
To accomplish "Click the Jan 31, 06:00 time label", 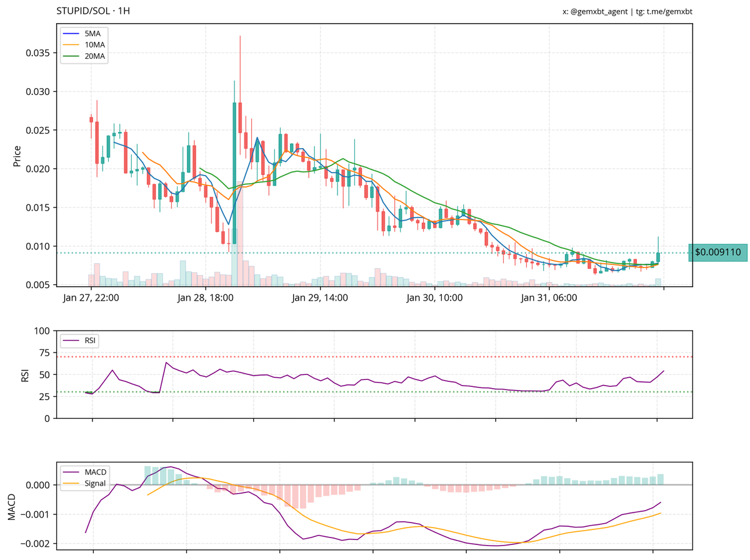I will pos(549,298).
